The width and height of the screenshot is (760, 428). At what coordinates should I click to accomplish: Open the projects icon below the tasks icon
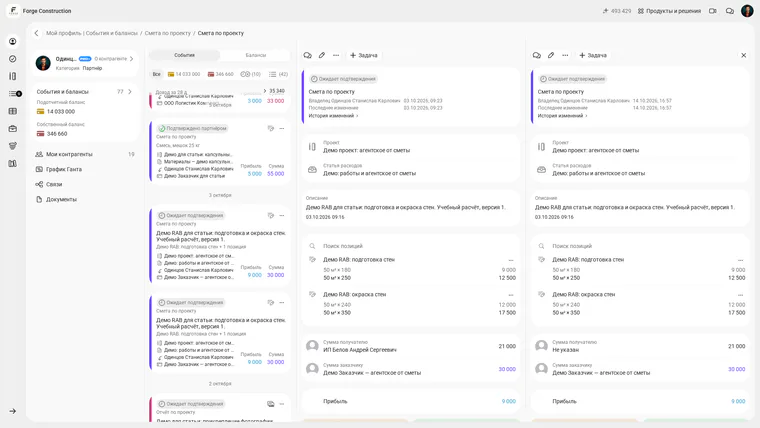coord(13,76)
